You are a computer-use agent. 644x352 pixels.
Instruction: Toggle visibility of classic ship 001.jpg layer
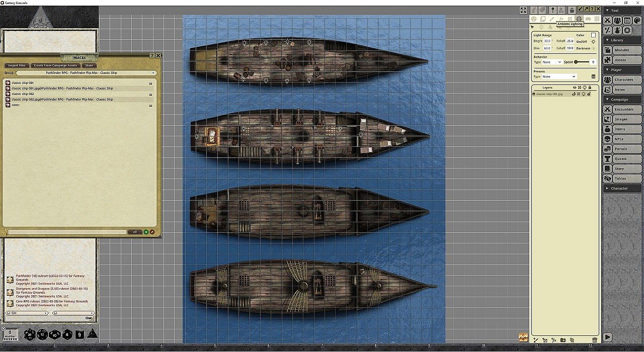point(574,94)
